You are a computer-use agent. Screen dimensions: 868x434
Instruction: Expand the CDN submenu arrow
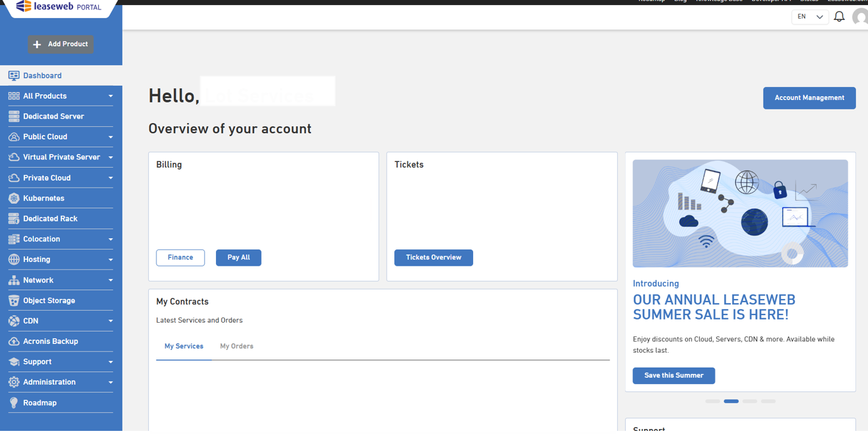pos(111,321)
